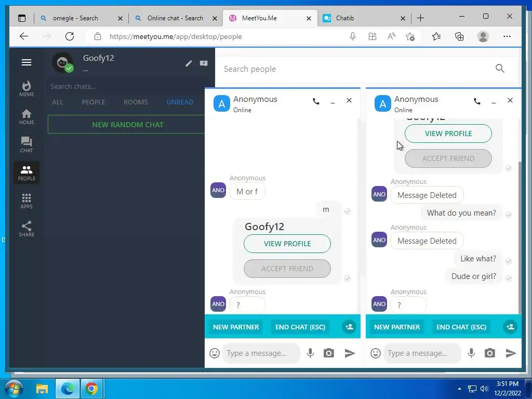Add friend icon in right chat bar

coord(510,327)
